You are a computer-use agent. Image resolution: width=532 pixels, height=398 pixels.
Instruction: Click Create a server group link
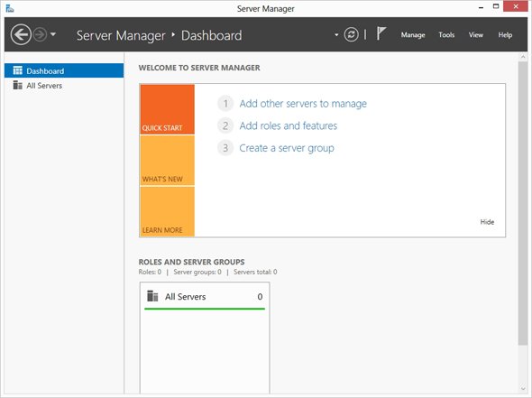coord(287,148)
